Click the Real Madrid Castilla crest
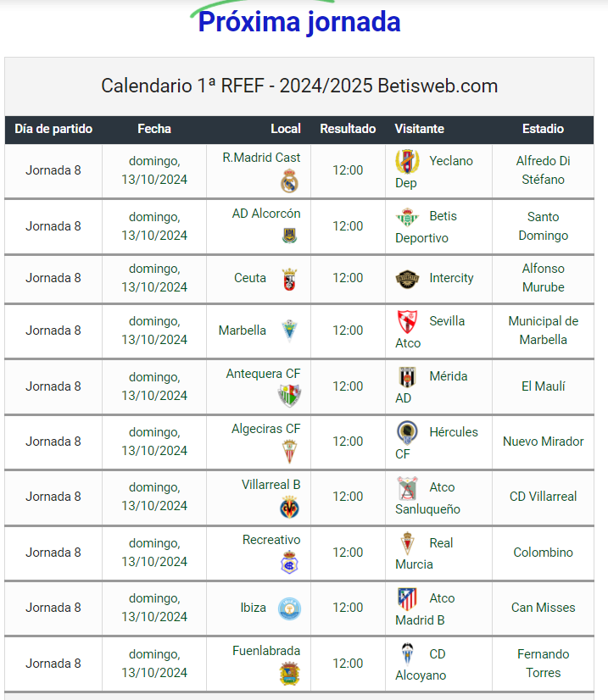Image resolution: width=608 pixels, height=700 pixels. pyautogui.click(x=289, y=181)
